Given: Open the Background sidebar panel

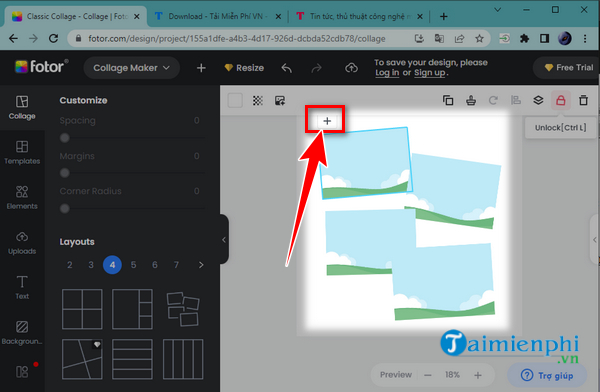Looking at the screenshot, I should 22,333.
